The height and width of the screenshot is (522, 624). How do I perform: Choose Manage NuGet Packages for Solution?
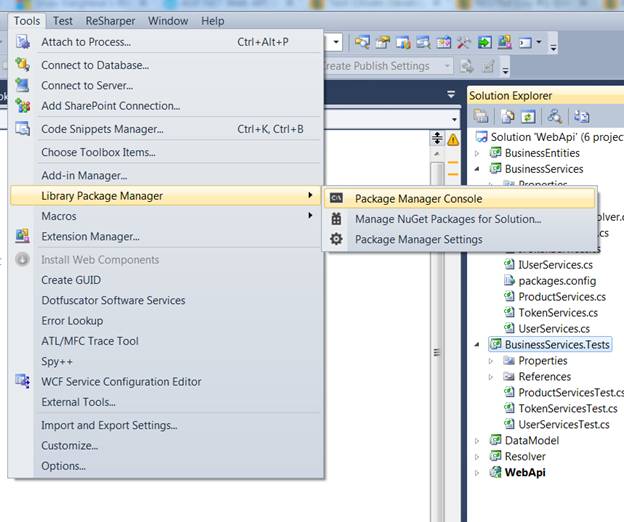(460, 219)
